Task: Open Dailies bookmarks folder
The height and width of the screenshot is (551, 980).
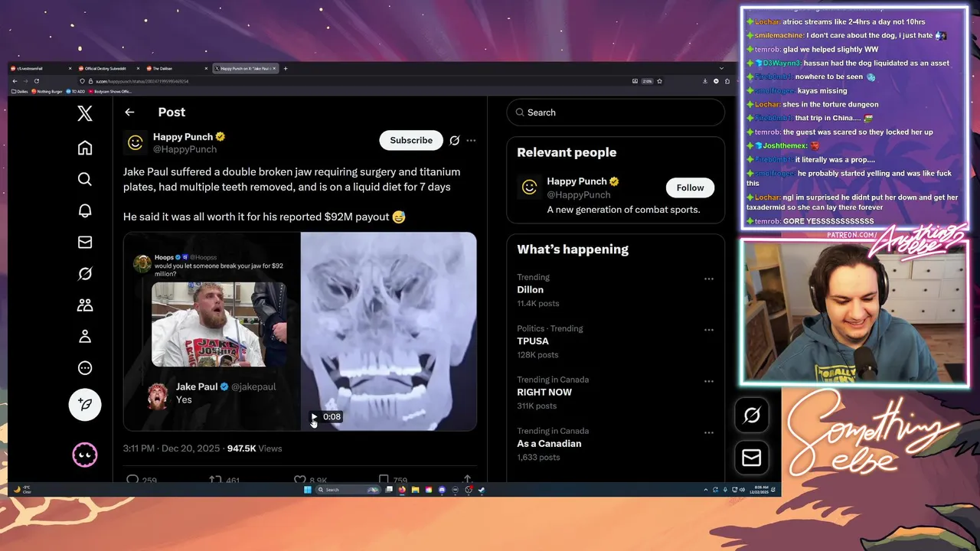Action: pyautogui.click(x=20, y=91)
